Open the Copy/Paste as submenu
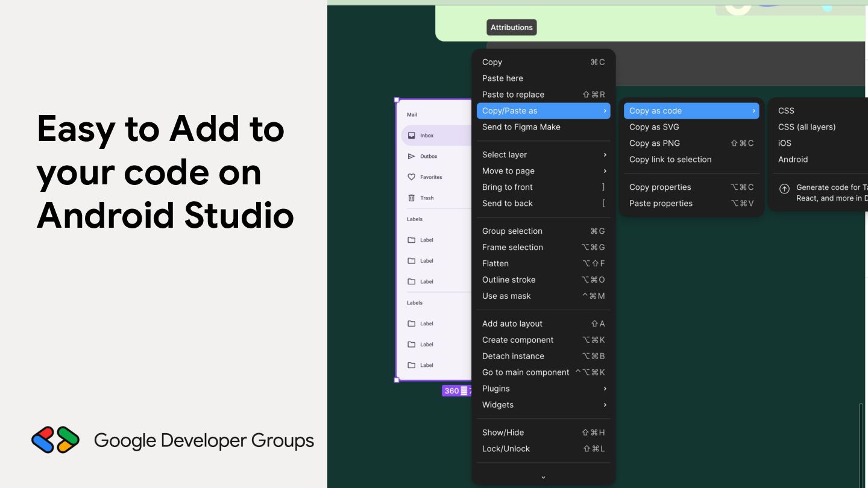Image resolution: width=868 pixels, height=488 pixels. [543, 111]
